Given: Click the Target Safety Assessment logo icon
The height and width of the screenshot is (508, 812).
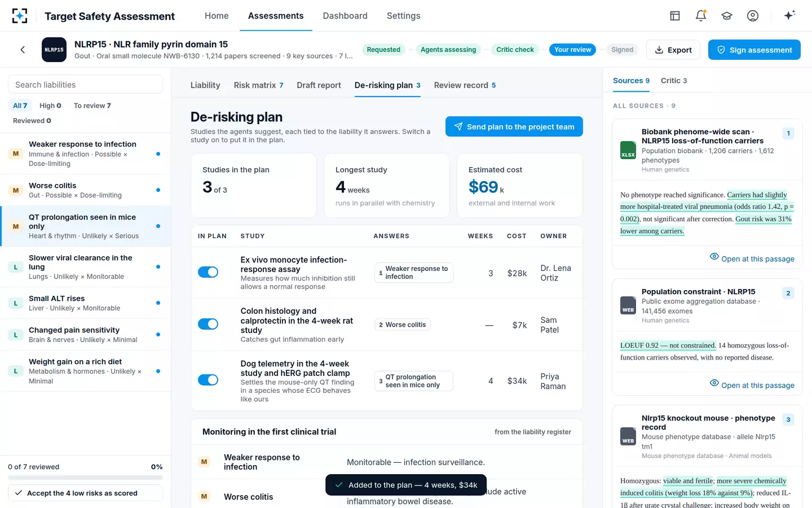Looking at the screenshot, I should tap(20, 16).
